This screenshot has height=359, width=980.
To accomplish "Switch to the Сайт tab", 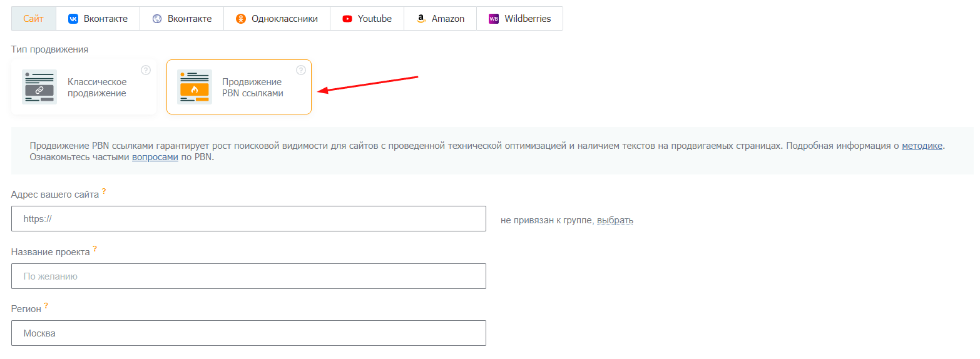I will pos(34,19).
